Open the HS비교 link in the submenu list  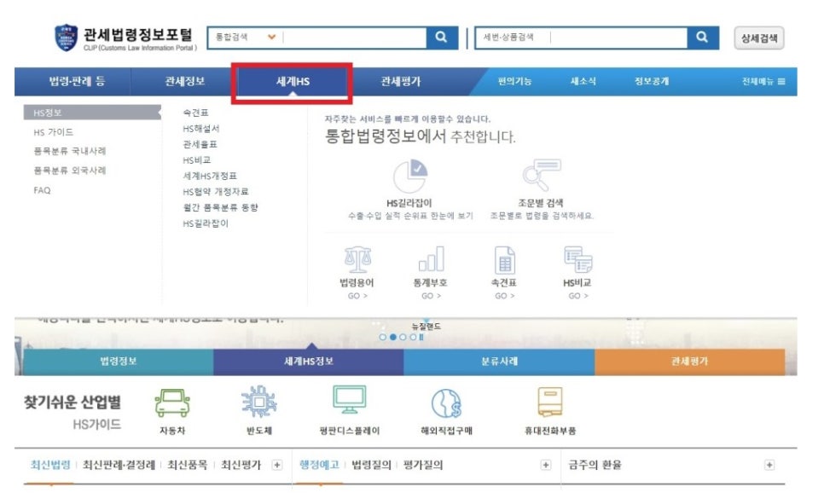tap(196, 160)
